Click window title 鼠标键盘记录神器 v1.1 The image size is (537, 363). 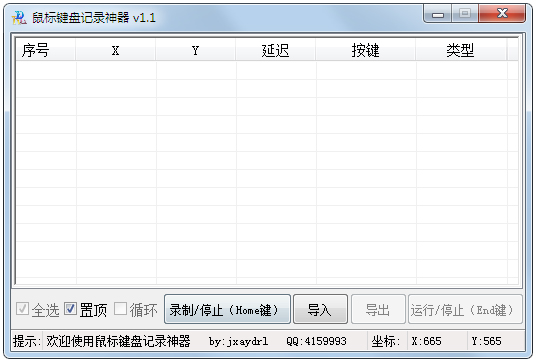94,17
